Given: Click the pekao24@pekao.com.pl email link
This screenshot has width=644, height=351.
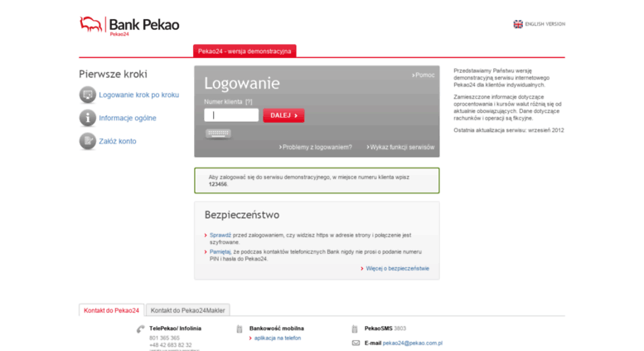Looking at the screenshot, I should (413, 343).
